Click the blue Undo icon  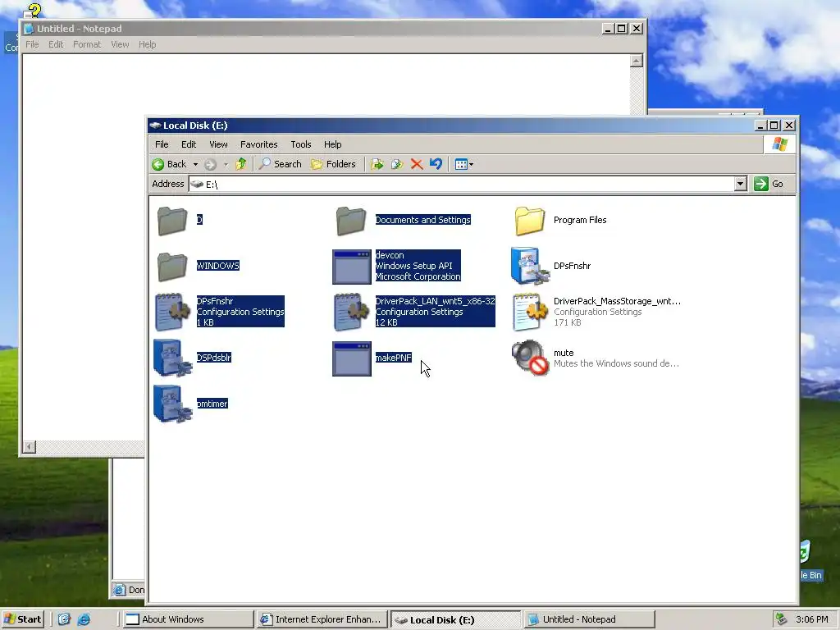(436, 164)
